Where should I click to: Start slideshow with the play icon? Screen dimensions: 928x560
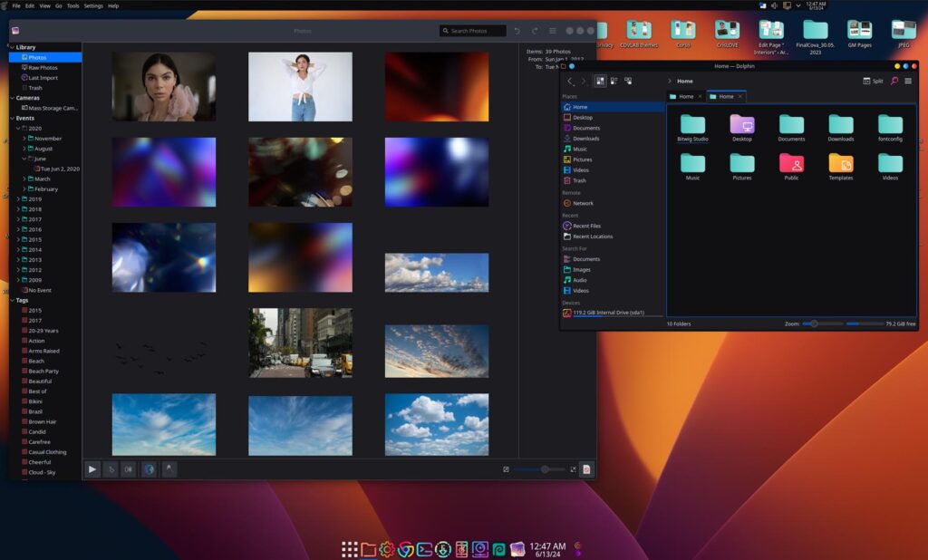93,468
